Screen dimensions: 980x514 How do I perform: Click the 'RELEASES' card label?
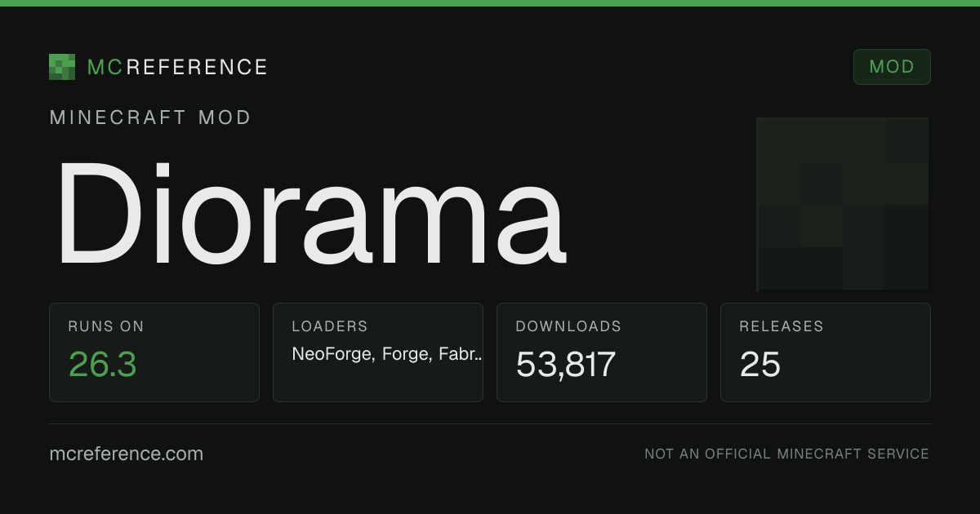point(782,326)
